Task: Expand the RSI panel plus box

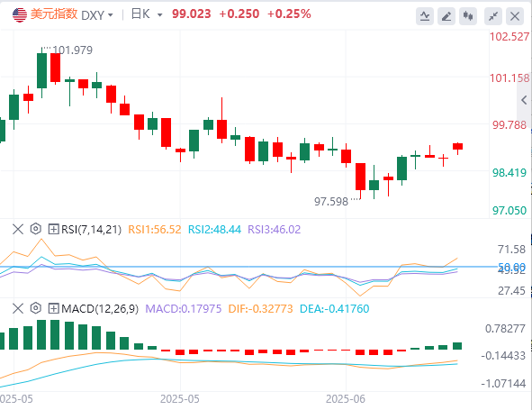Action: tap(54, 229)
